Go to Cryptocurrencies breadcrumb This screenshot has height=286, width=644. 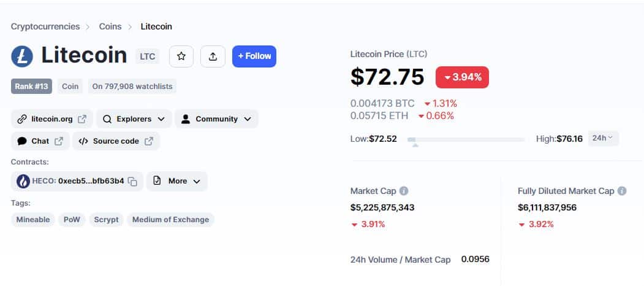45,27
